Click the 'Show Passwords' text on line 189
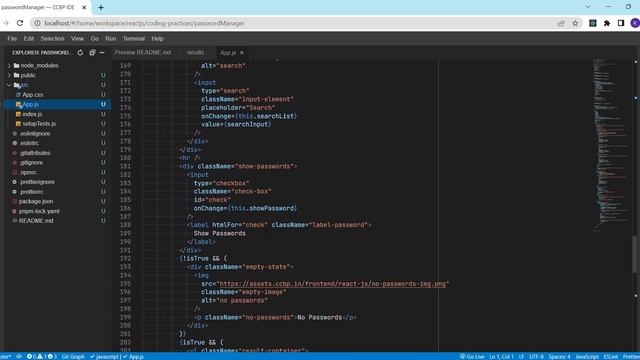 coord(220,233)
